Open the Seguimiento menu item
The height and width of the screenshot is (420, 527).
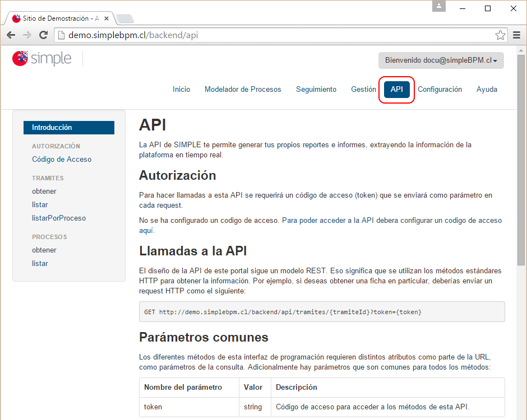click(x=316, y=89)
